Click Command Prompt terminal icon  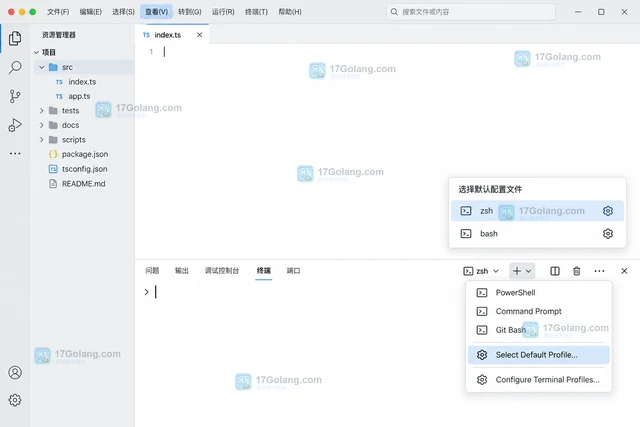[482, 311]
